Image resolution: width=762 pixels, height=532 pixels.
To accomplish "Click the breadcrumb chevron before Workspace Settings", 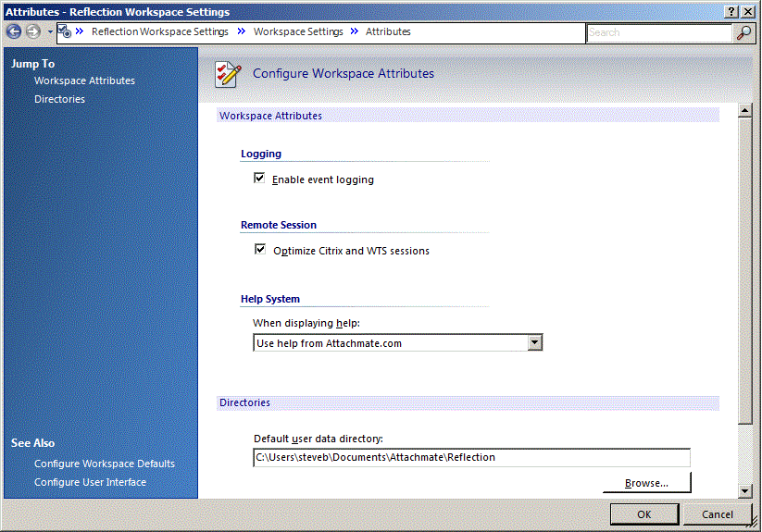I will [241, 31].
